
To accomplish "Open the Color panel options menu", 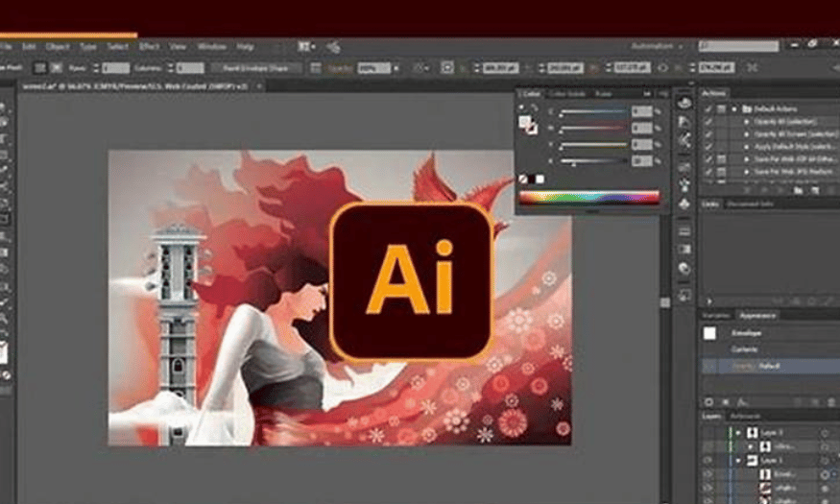I will (x=663, y=94).
